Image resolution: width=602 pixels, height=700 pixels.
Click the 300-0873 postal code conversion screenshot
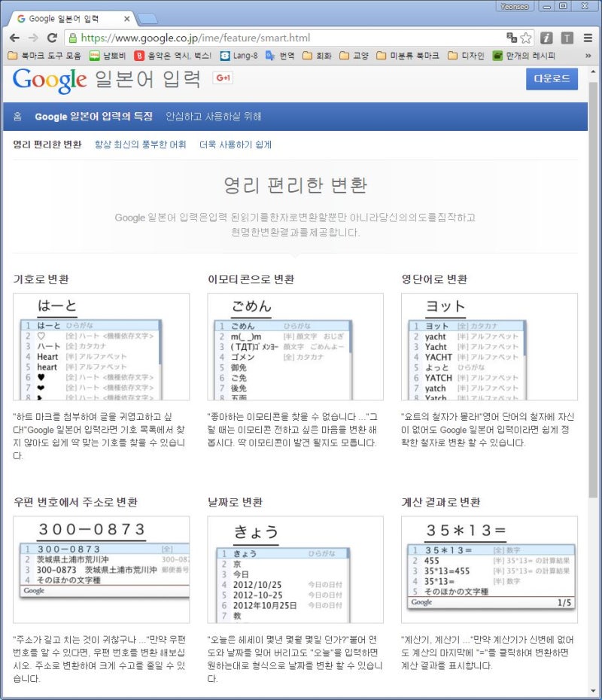click(x=102, y=569)
